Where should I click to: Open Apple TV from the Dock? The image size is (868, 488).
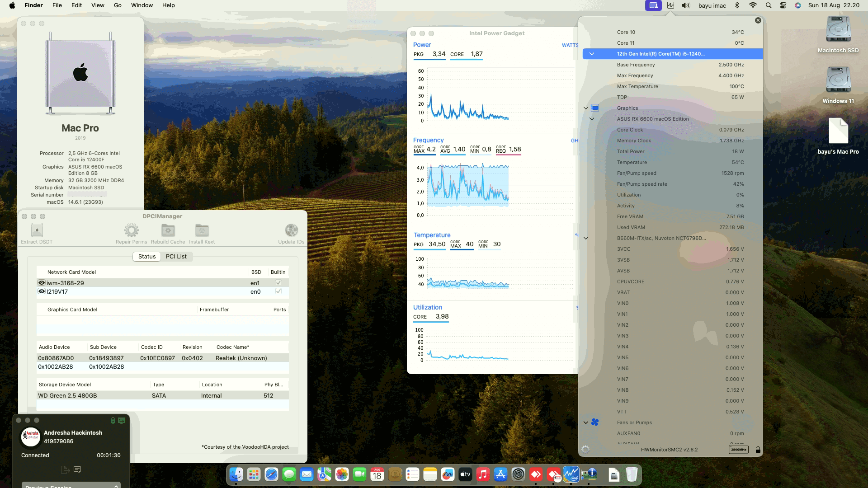[x=465, y=474]
